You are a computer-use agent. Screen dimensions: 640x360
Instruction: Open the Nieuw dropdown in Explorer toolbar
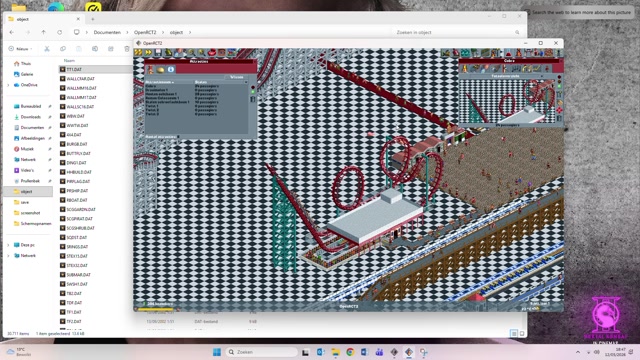(x=20, y=49)
